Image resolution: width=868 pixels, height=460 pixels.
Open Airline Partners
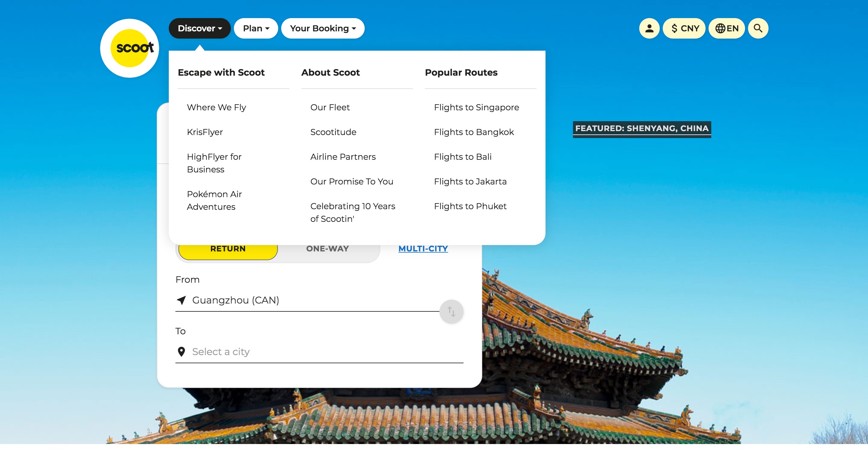click(x=343, y=157)
